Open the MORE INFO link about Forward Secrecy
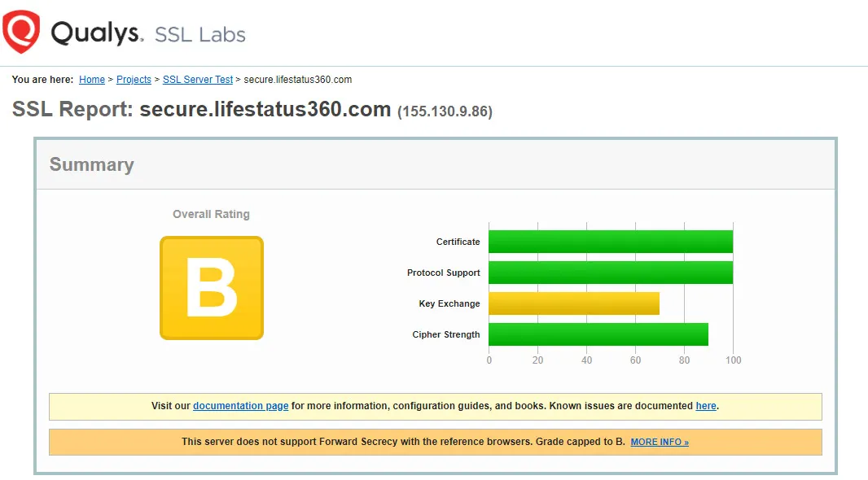 (660, 442)
